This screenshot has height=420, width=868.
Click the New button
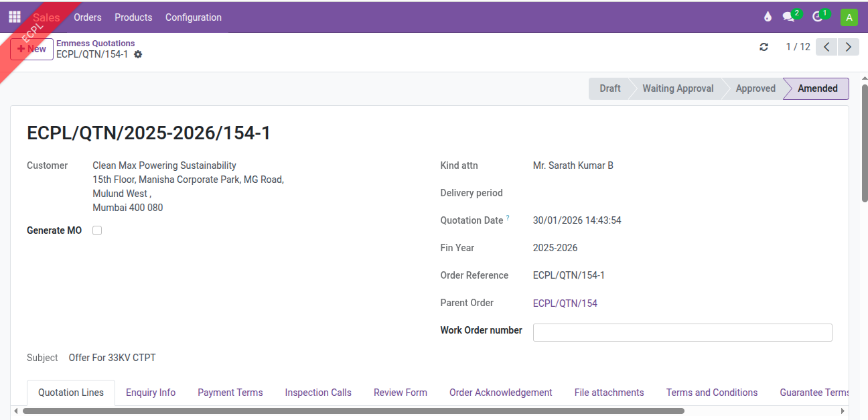[x=31, y=49]
